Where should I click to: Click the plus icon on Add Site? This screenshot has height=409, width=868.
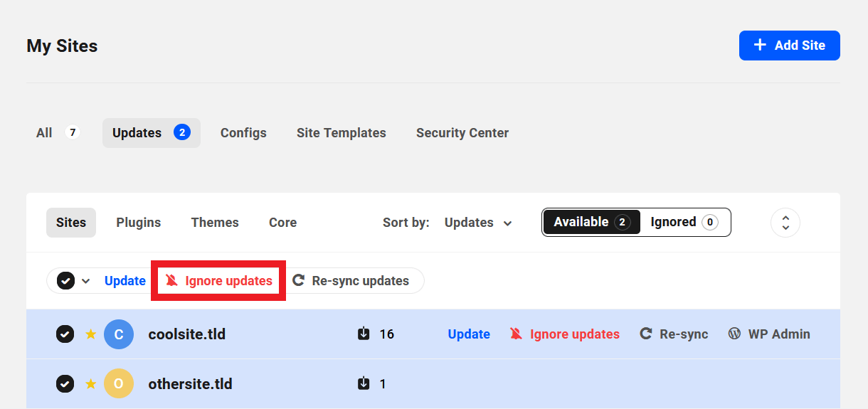click(x=761, y=45)
